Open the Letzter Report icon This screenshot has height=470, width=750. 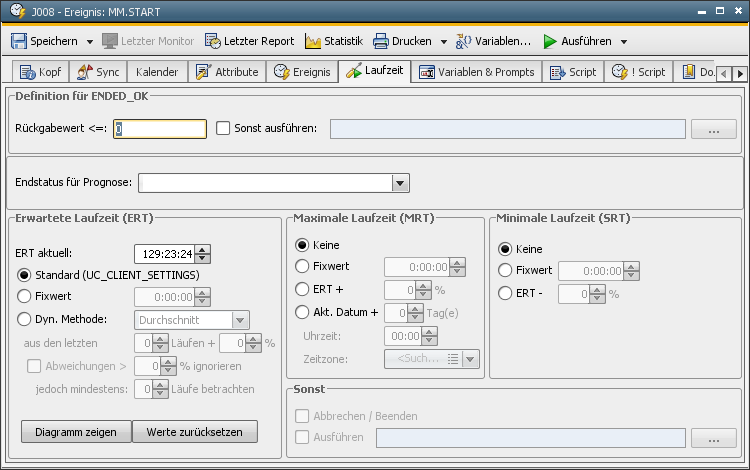click(213, 41)
